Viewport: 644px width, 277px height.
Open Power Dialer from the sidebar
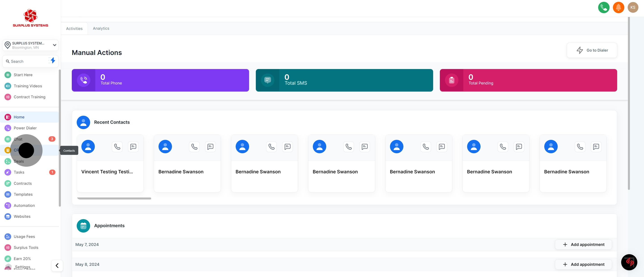click(25, 128)
